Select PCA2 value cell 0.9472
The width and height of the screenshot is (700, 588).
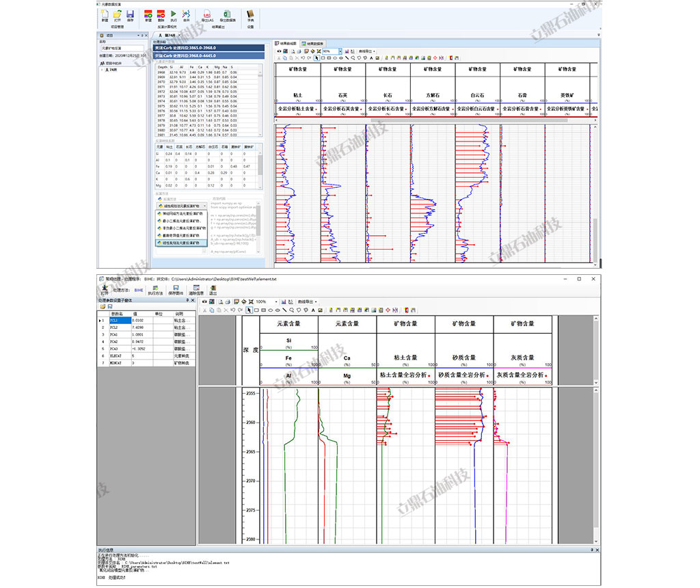click(x=142, y=342)
